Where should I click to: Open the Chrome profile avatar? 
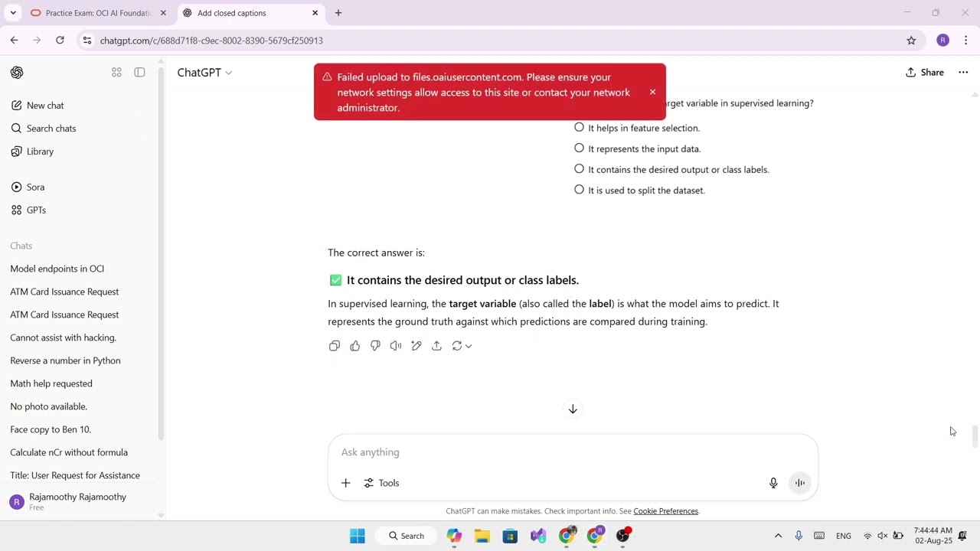tap(942, 41)
